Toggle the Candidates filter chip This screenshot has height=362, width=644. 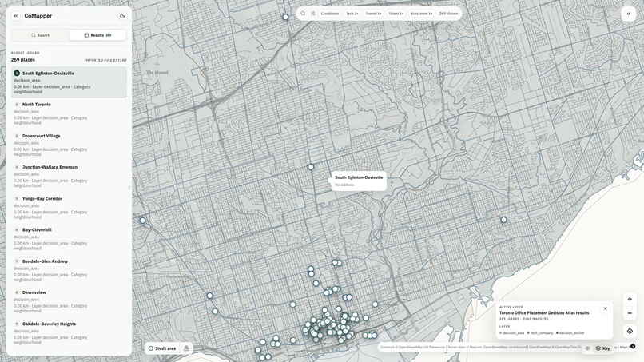[x=330, y=14]
